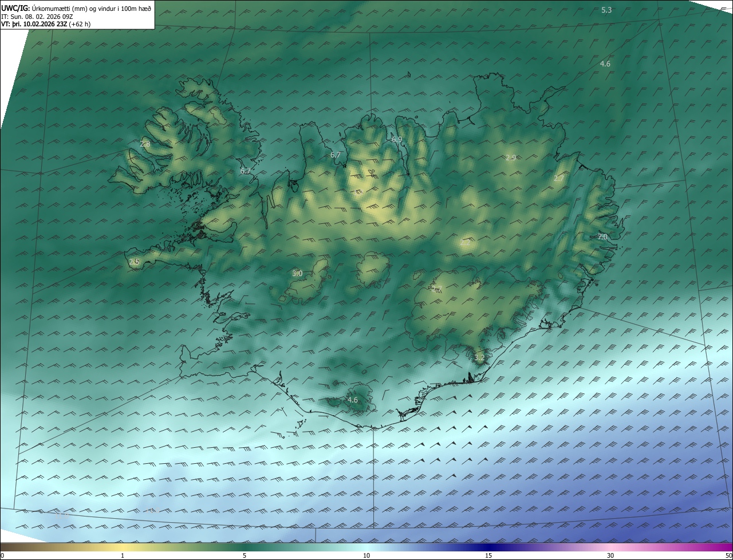Click the 5.3 value label on the map
Screen dimensions: 733x560
[x=606, y=10]
